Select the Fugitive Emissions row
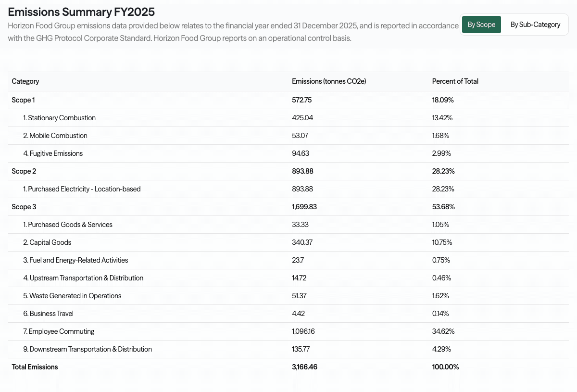This screenshot has height=392, width=577. click(53, 153)
